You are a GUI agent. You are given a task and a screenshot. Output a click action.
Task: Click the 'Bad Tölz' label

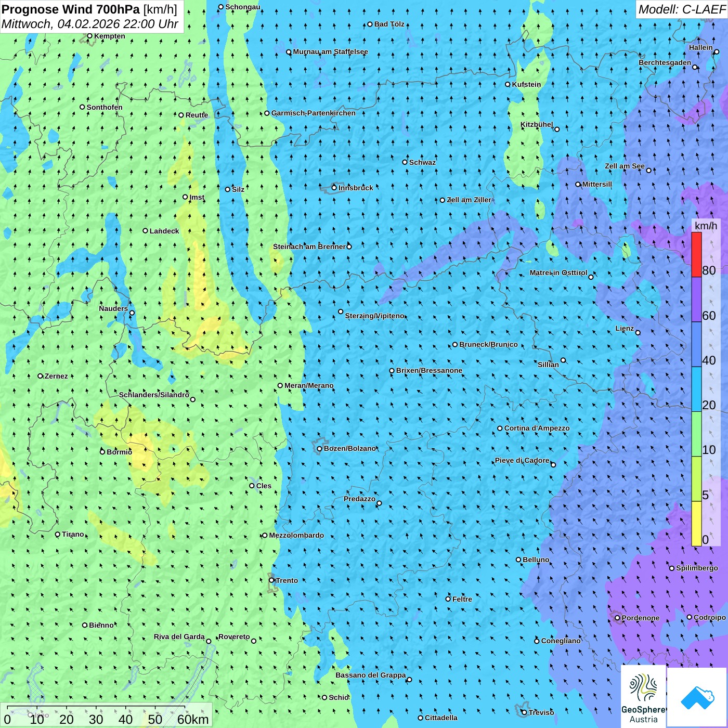(389, 24)
